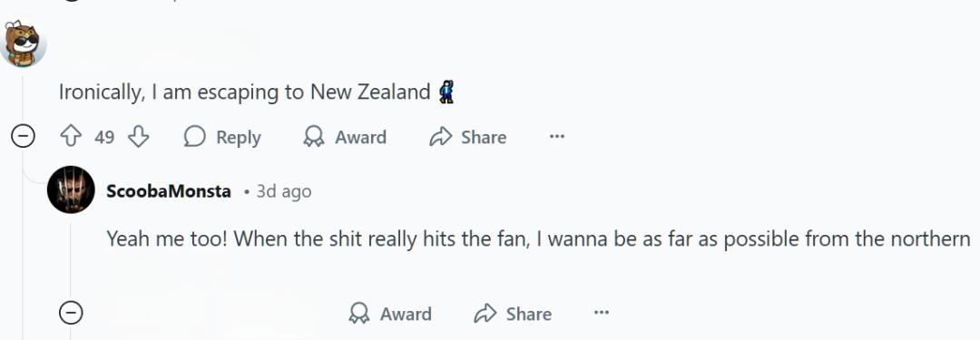Give an Award to the New Zealand comment
980x340 pixels.
(x=345, y=137)
